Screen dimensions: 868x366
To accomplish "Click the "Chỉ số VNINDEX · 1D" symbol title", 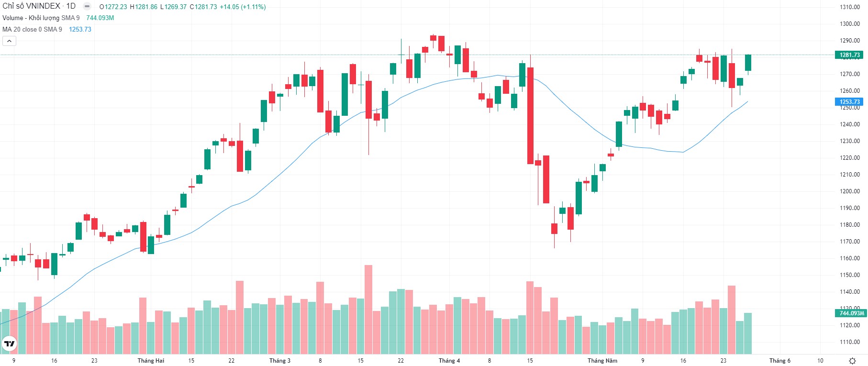I will click(39, 6).
